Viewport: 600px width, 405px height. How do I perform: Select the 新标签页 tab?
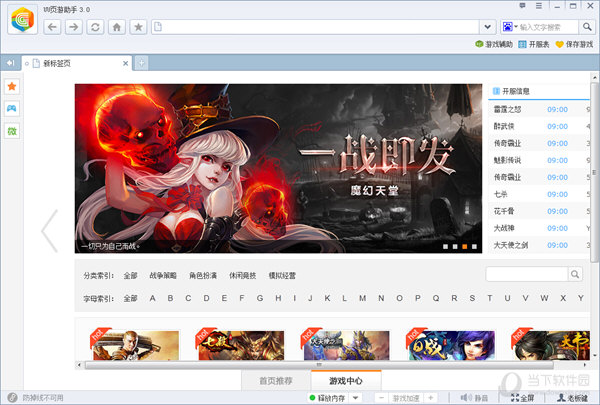[x=77, y=63]
